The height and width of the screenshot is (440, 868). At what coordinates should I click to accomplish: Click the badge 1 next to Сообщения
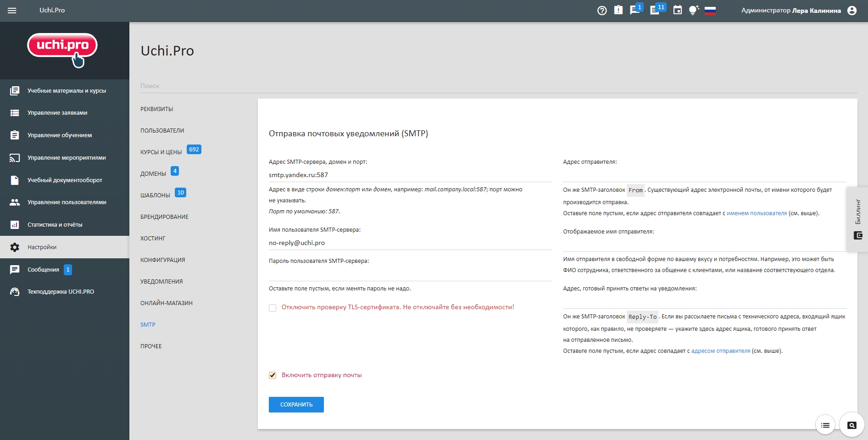tap(68, 270)
